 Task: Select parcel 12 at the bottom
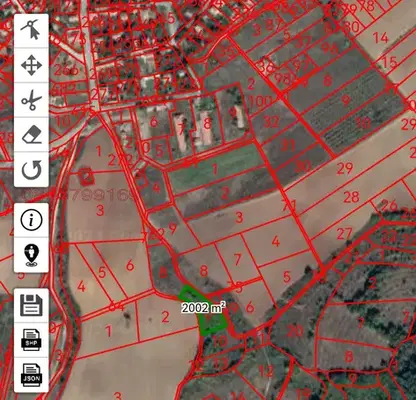266,370
